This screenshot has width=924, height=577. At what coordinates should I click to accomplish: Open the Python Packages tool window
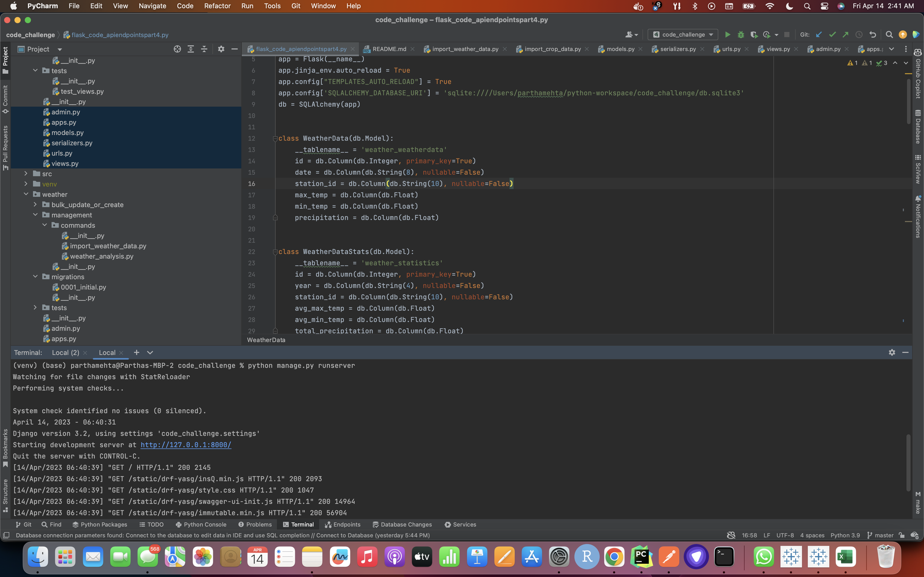[100, 524]
